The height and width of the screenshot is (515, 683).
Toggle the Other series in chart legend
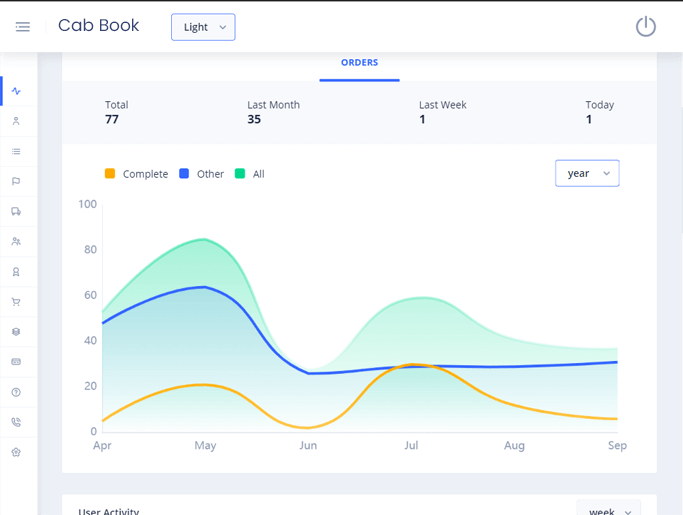pos(201,174)
